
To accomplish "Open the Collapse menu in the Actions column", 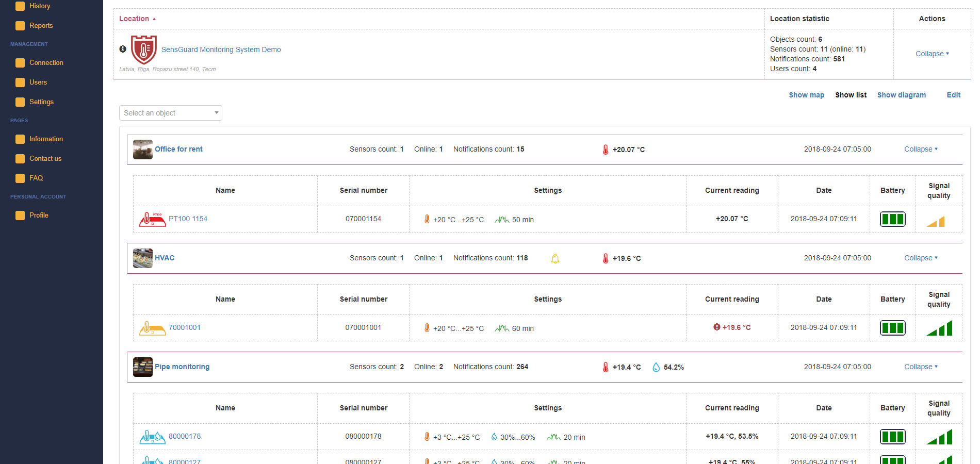I will pos(932,54).
